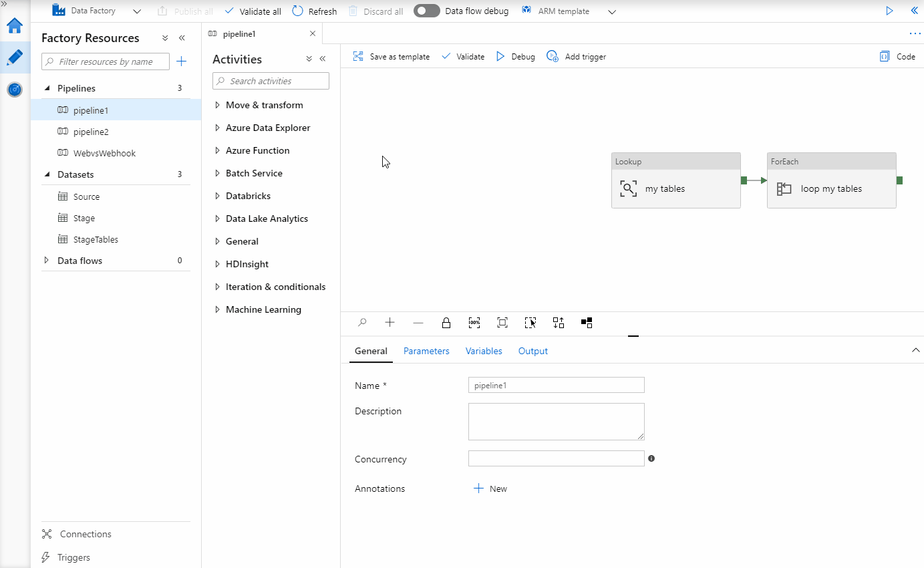Switch to the Variables tab
Screen dimensions: 924x568
point(483,350)
